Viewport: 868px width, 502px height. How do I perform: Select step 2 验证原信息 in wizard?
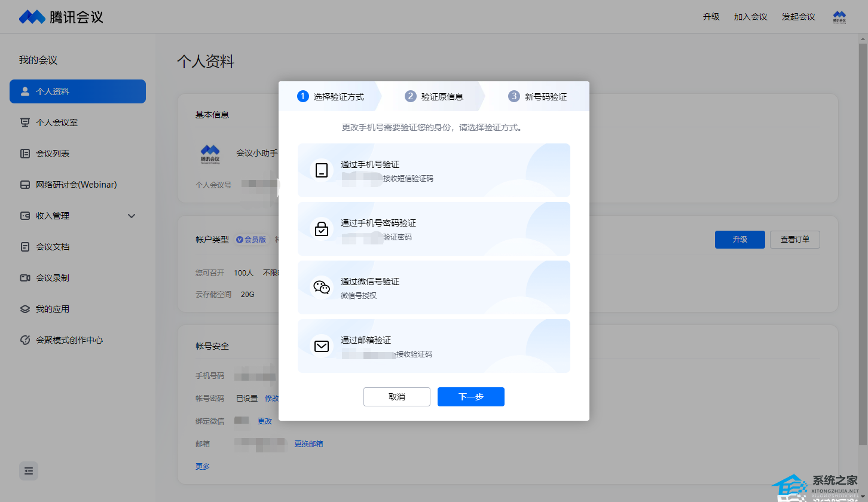coord(434,97)
